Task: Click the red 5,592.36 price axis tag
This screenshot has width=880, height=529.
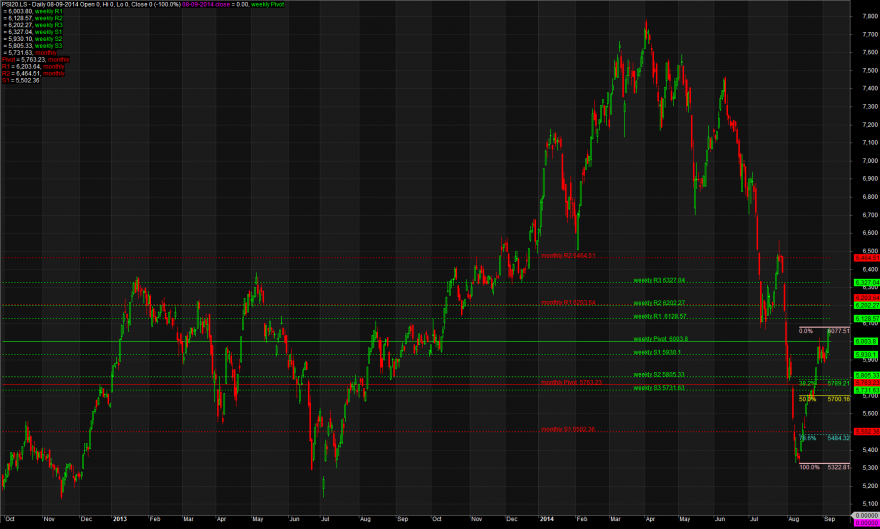Action: click(866, 431)
